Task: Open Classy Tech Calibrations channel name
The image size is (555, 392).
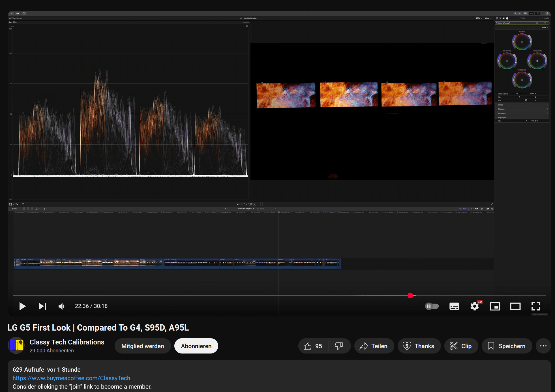Action: click(x=67, y=342)
